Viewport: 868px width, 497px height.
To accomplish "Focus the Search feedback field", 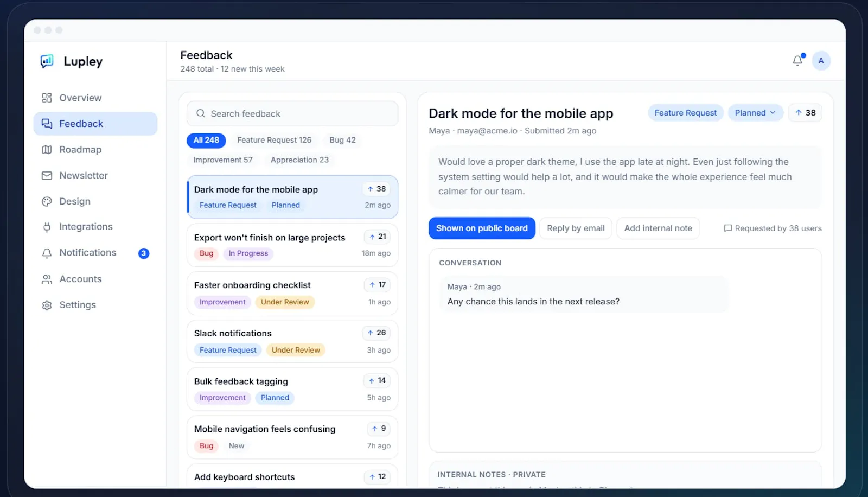I will point(292,113).
